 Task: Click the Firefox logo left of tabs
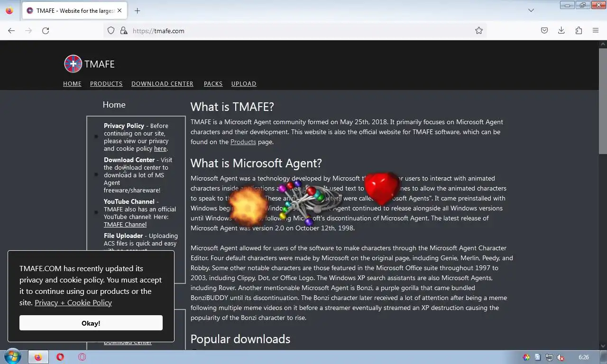pyautogui.click(x=9, y=10)
